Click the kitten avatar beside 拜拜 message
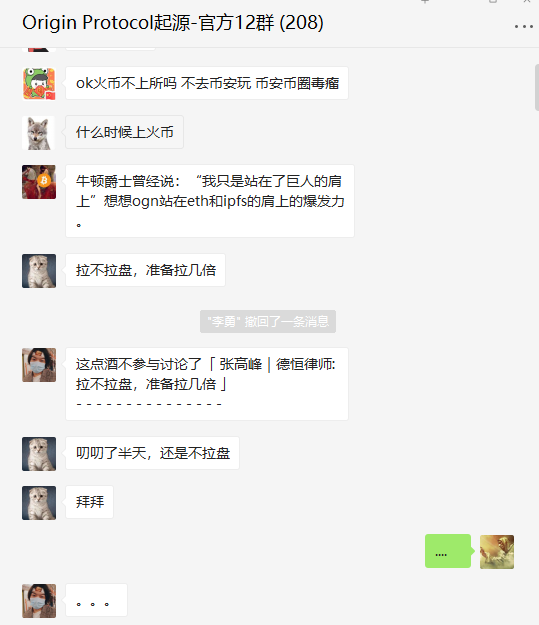The image size is (539, 625). tap(39, 503)
